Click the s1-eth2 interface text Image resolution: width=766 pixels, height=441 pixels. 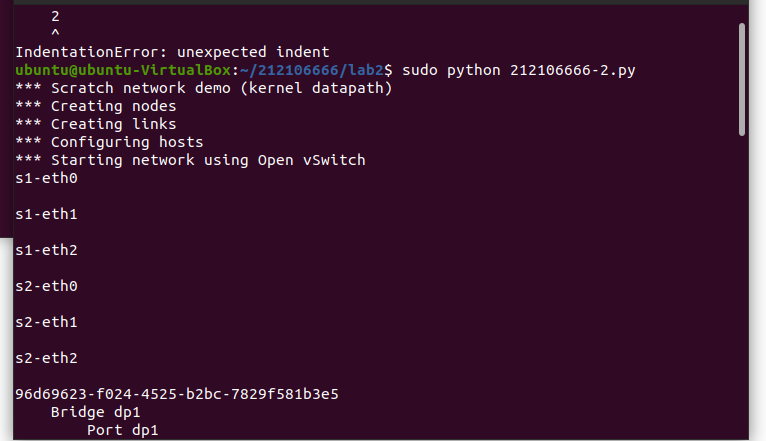tap(47, 250)
